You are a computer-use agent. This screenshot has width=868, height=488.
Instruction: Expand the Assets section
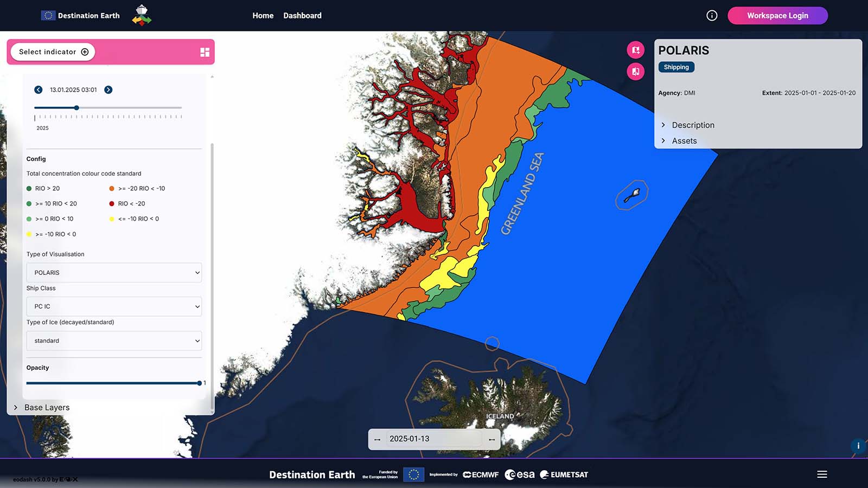coord(684,141)
